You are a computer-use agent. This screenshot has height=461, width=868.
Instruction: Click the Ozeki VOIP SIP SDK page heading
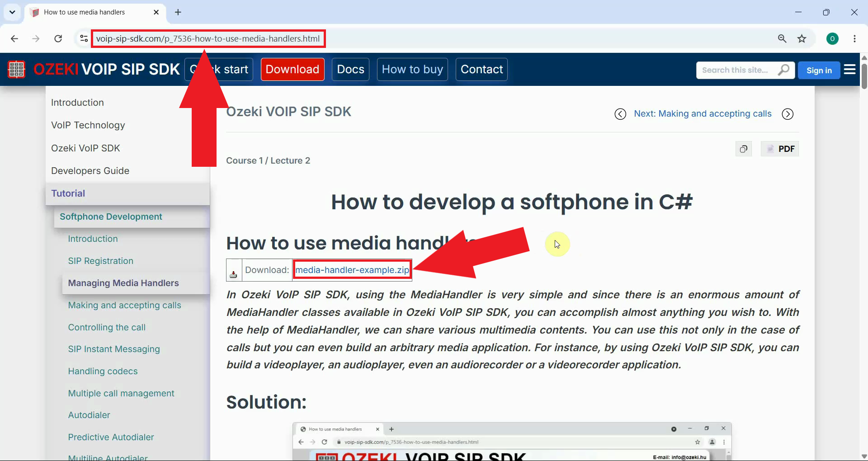tap(288, 112)
